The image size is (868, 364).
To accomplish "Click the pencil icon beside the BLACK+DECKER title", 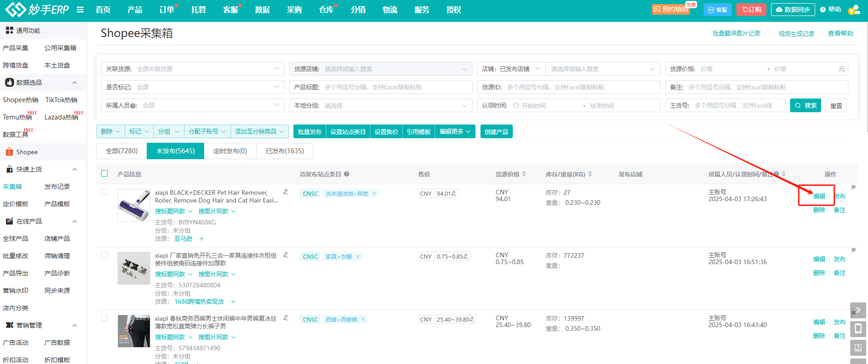I will [x=286, y=192].
